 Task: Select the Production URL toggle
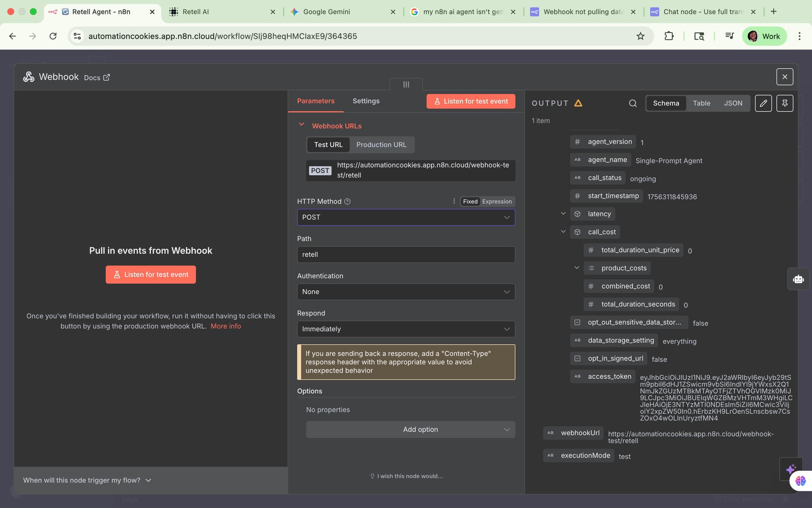(x=381, y=145)
